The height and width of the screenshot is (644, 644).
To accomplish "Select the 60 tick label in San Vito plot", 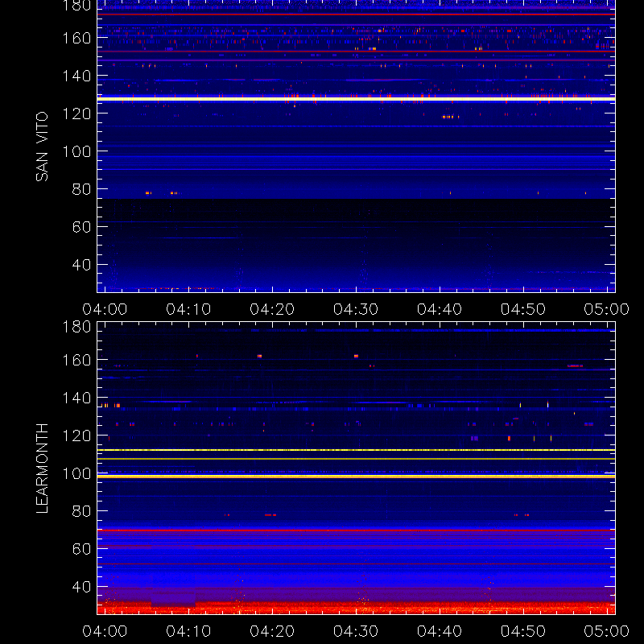I will tap(81, 227).
